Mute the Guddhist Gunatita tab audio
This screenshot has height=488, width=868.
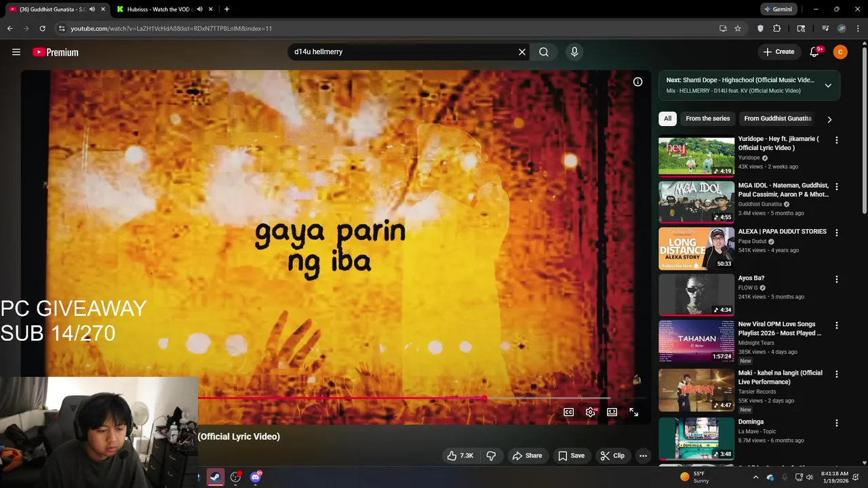tap(92, 9)
